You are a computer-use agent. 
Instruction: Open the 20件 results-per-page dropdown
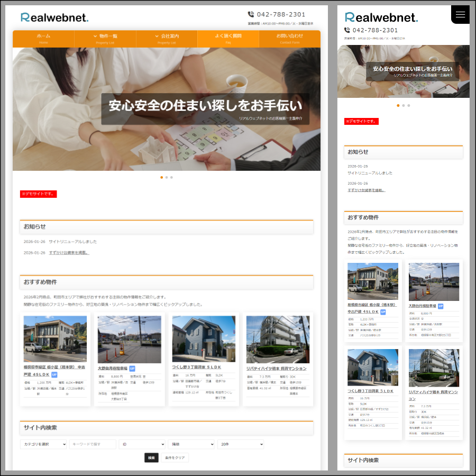pyautogui.click(x=240, y=444)
